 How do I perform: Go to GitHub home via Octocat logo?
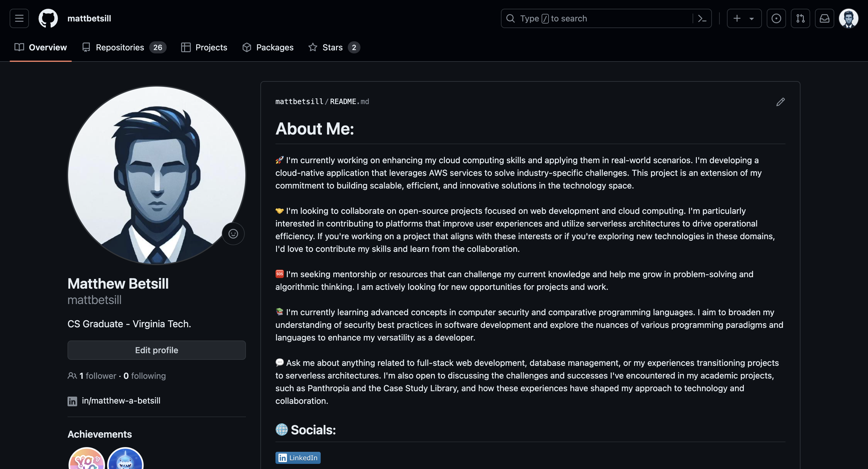[x=48, y=18]
